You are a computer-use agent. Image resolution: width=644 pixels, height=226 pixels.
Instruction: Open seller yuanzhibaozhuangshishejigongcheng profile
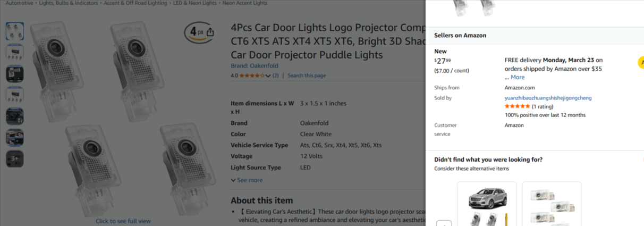[x=548, y=98]
